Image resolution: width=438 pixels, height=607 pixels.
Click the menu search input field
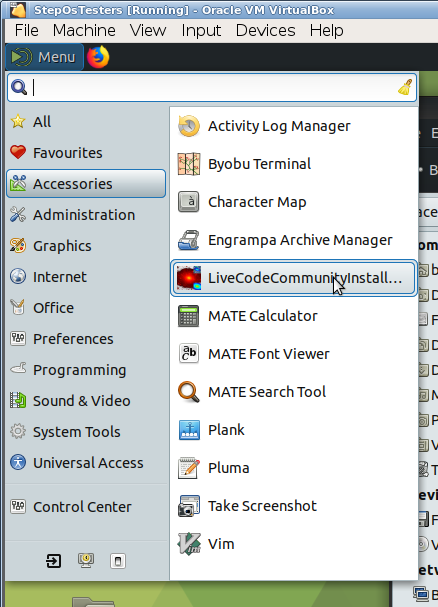coord(212,87)
